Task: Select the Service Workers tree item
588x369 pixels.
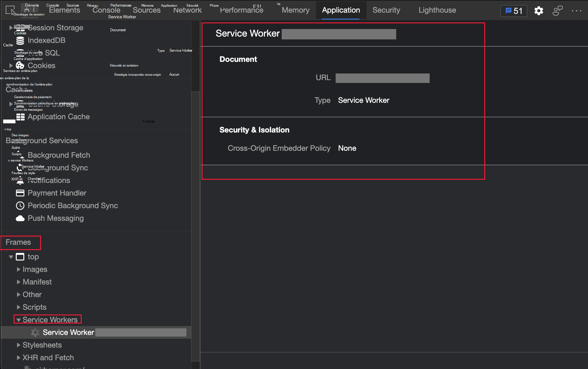Action: click(x=50, y=320)
